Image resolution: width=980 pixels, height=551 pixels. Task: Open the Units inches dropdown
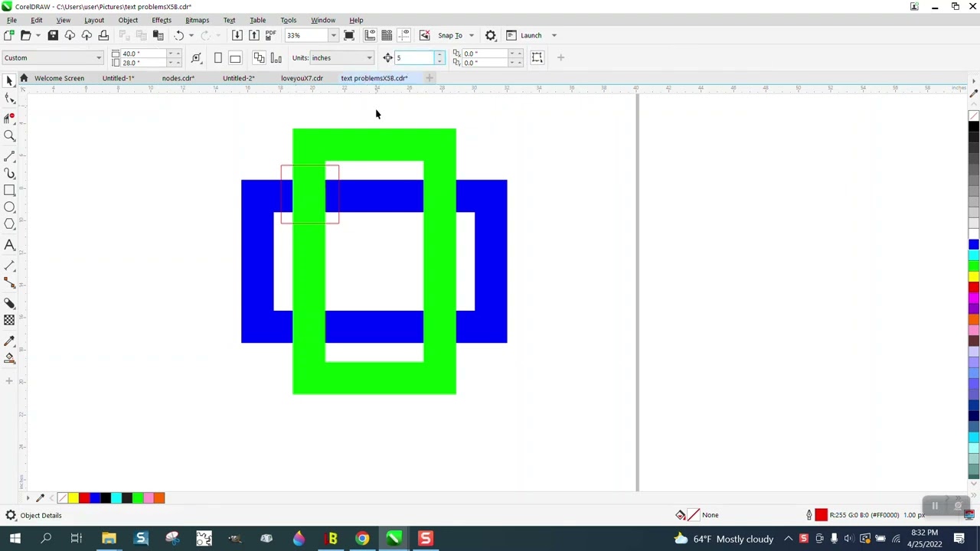tap(369, 57)
